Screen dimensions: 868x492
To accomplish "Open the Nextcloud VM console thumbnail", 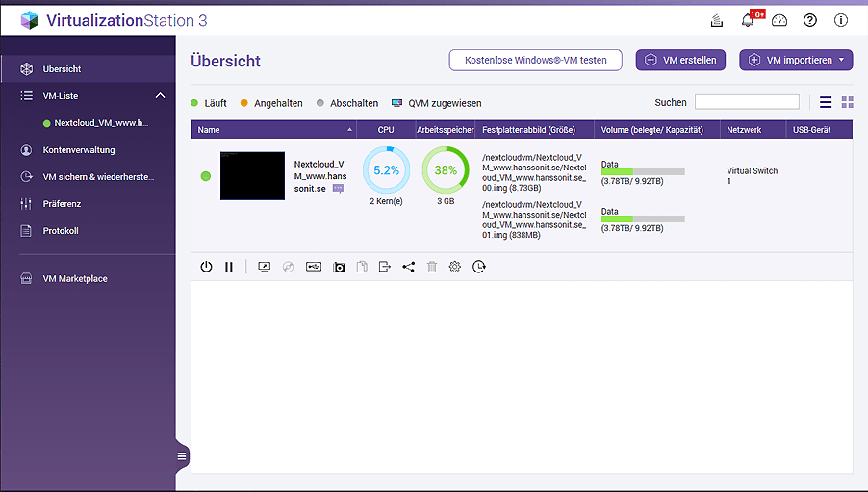I will coord(252,175).
